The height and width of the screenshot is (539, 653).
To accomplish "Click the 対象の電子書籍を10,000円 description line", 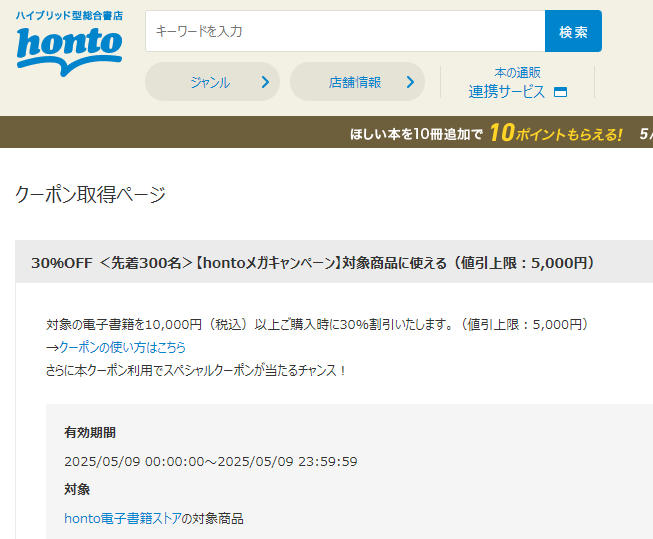I will [x=318, y=324].
